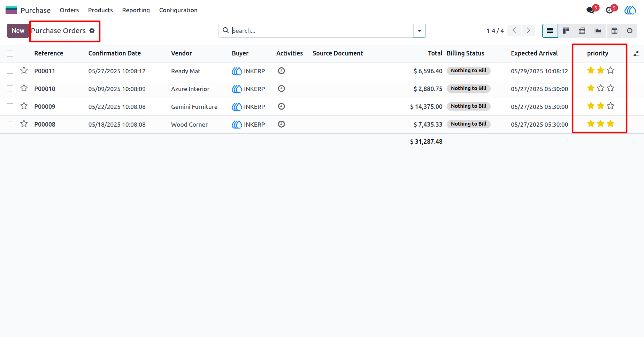
Task: Tick the checkbox for P00010
Action: (10, 89)
